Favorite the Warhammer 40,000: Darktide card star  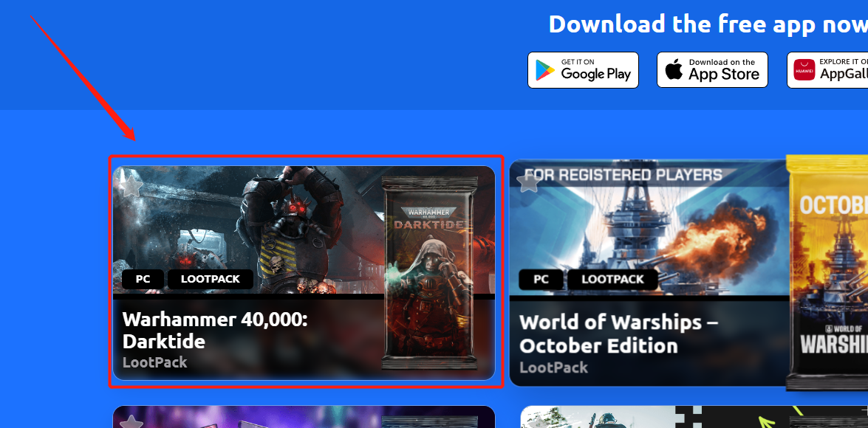[131, 187]
